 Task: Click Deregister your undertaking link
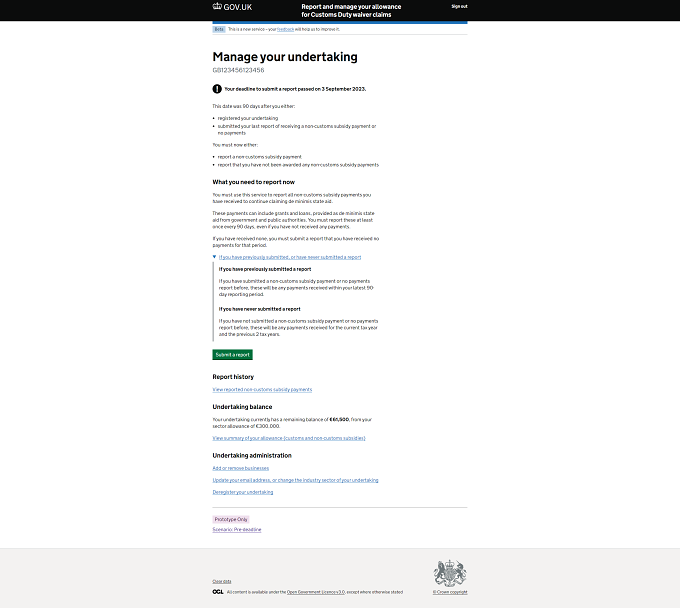tap(243, 492)
